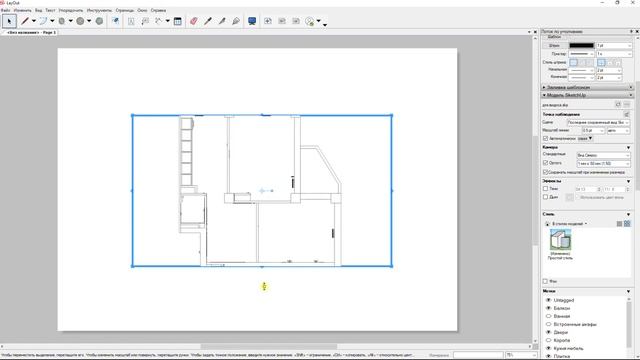640x360 pixels.
Task: Switch styles to list view icon
Action: (619, 224)
